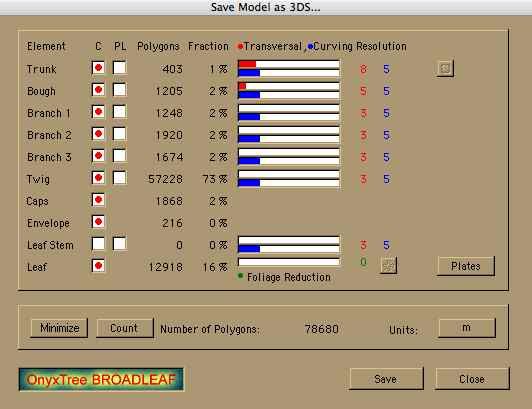Image resolution: width=532 pixels, height=409 pixels.
Task: Click the OnyxTree BROADLEAF logo
Action: click(x=101, y=379)
